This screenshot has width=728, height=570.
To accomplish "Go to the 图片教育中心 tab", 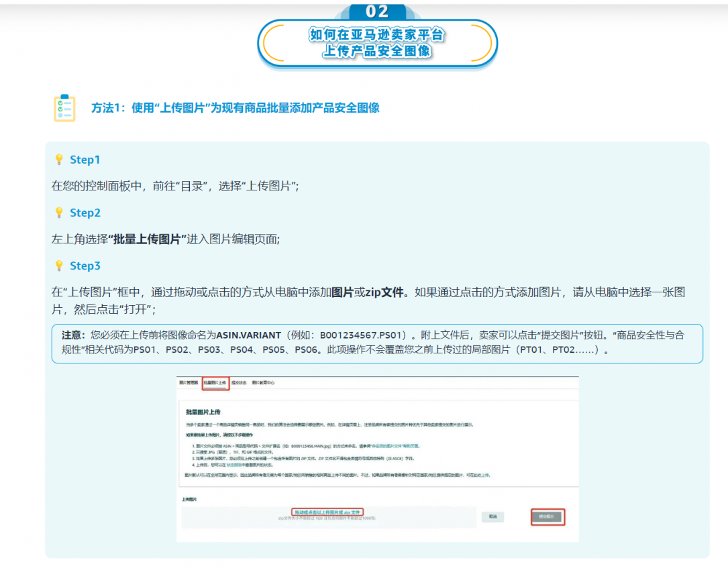I will click(263, 383).
